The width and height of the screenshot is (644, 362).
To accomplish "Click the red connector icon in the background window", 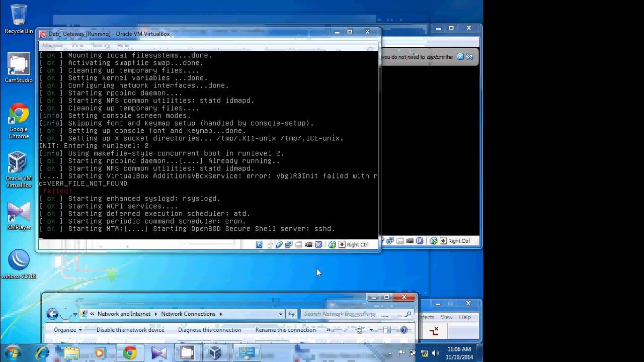I will pyautogui.click(x=434, y=331).
